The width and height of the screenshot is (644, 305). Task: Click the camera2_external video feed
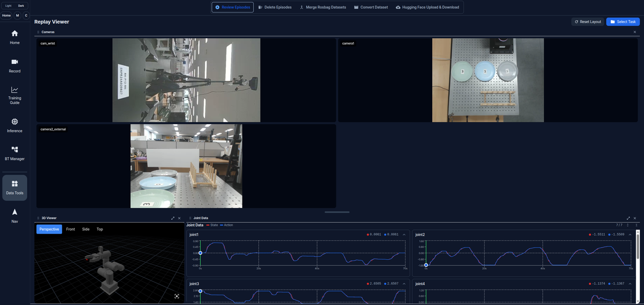point(186,166)
